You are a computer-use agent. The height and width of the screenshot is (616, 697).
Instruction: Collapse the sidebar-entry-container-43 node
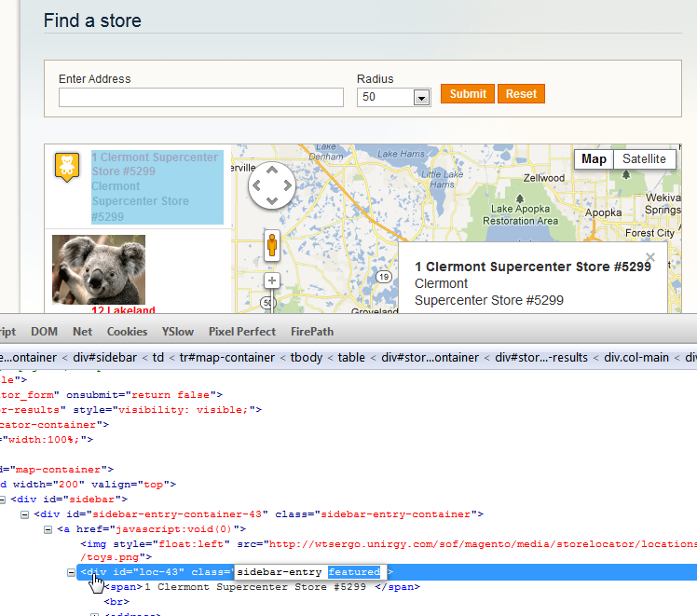point(25,514)
